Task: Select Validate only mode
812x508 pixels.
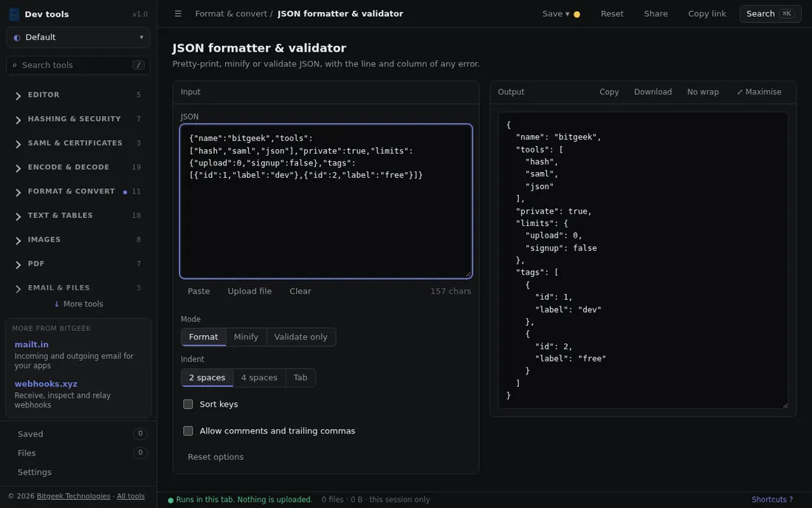Action: click(x=301, y=337)
